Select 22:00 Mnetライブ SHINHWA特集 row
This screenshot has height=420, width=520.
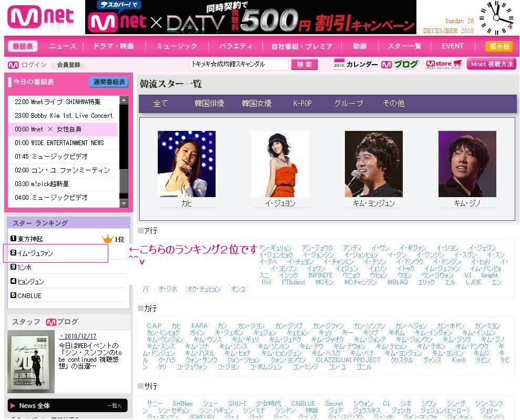coord(63,102)
